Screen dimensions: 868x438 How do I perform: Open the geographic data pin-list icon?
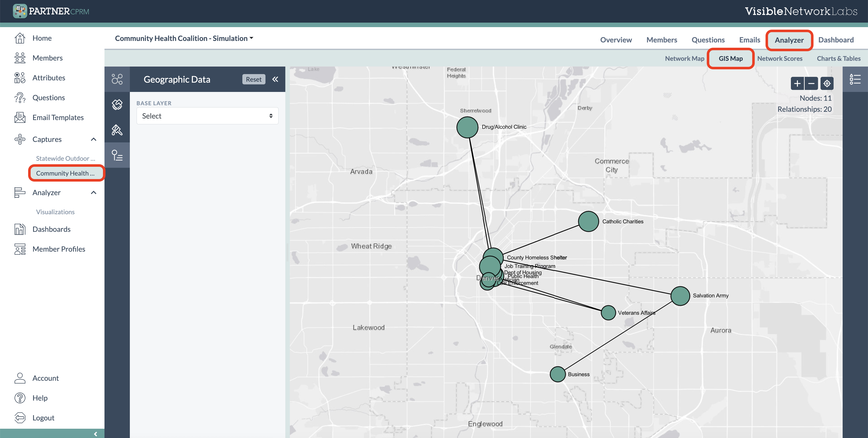(x=117, y=155)
